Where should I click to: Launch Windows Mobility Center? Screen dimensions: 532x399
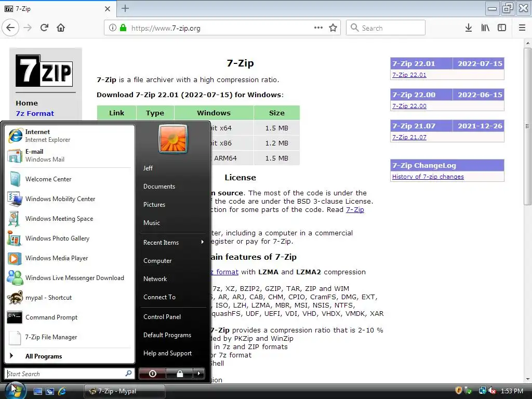70,199
